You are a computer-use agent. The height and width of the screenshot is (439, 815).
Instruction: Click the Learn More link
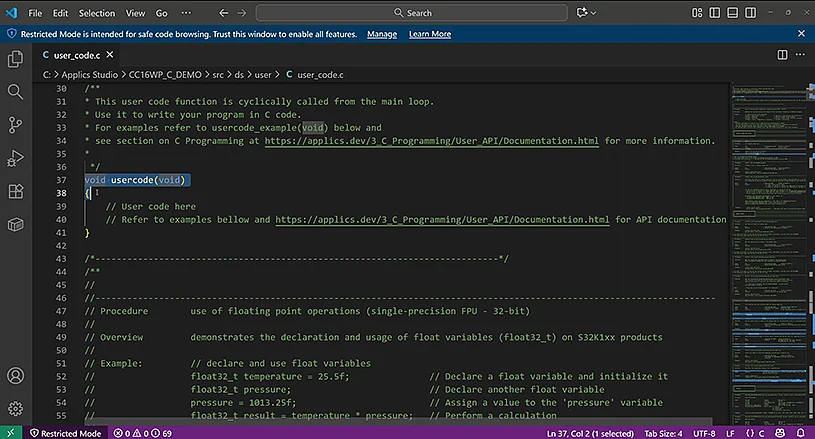pyautogui.click(x=430, y=34)
